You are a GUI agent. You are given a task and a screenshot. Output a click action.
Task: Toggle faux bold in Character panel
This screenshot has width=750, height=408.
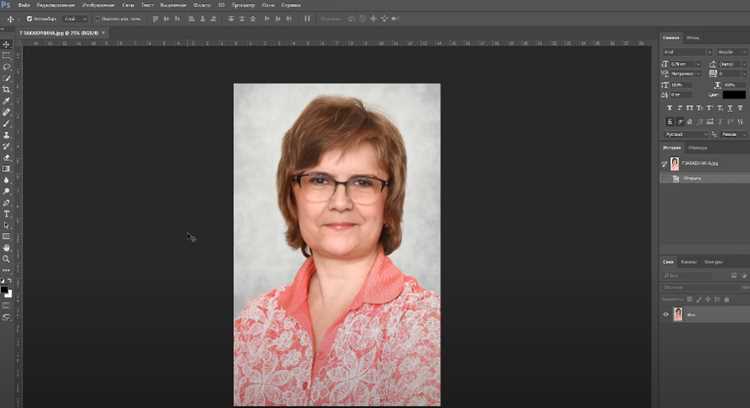point(669,109)
